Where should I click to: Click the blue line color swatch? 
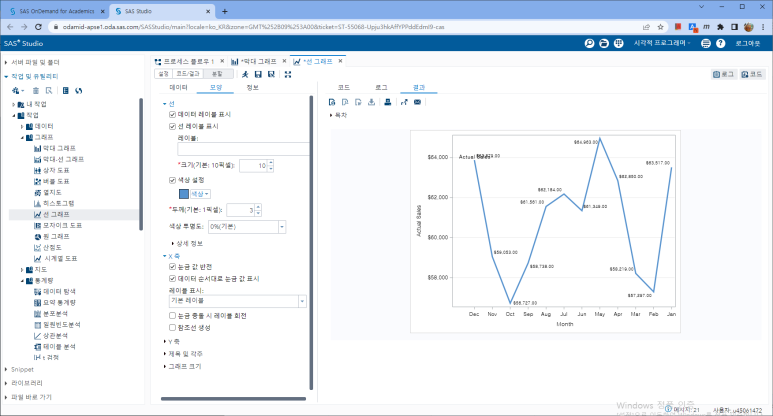[184, 194]
